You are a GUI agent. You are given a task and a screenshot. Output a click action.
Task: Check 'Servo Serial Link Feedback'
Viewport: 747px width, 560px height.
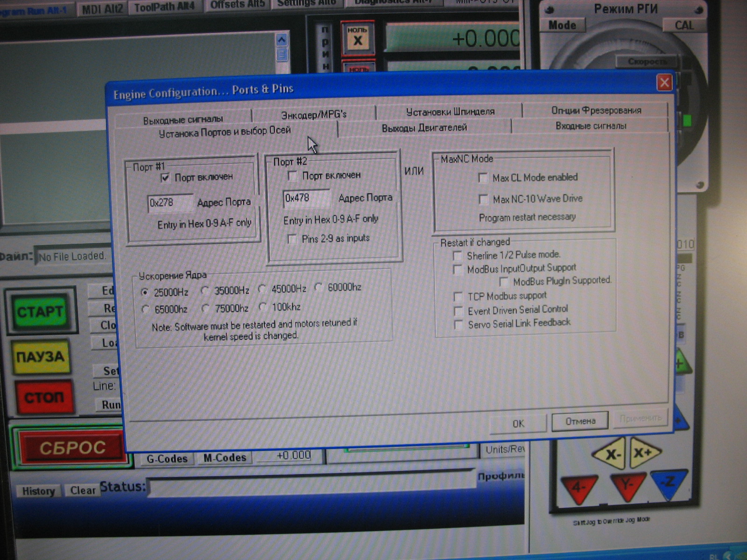(x=458, y=324)
